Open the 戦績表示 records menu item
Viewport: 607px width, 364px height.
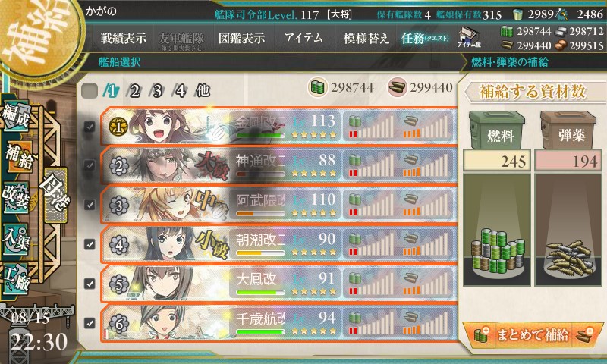pyautogui.click(x=124, y=38)
